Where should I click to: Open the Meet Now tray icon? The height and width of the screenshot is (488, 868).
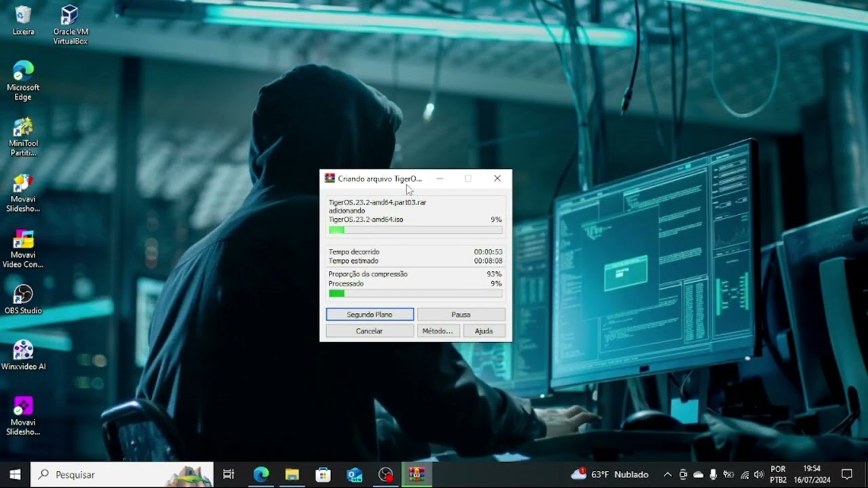coord(683,474)
